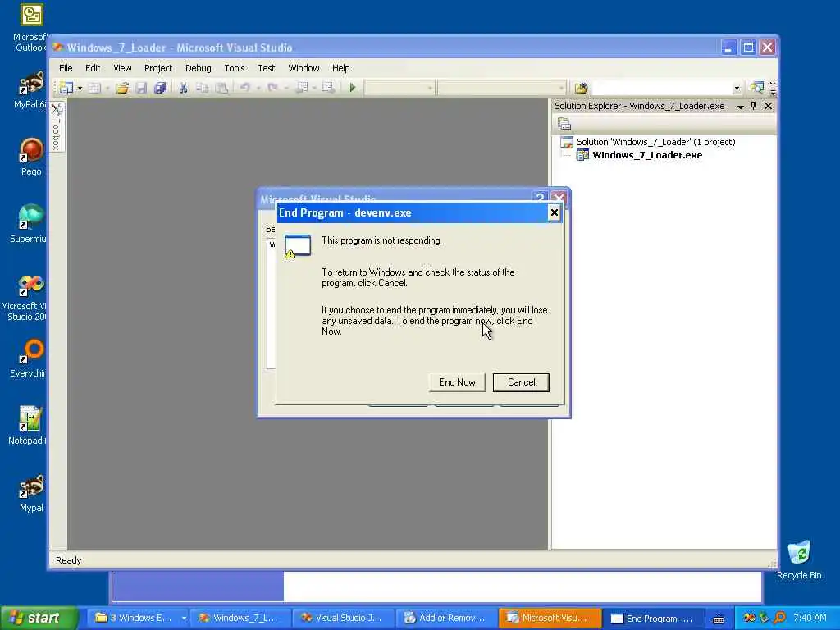Open the Solution Configurations combo box
Viewport: 840px width, 630px height.
coord(399,88)
